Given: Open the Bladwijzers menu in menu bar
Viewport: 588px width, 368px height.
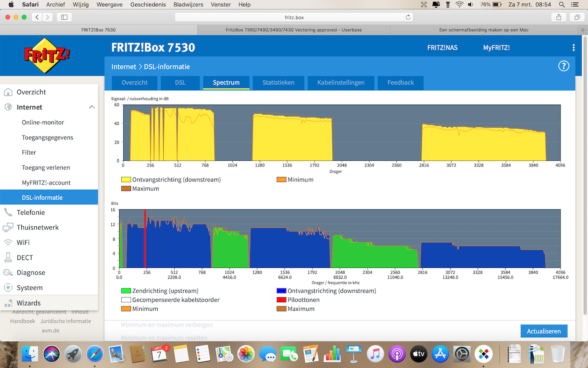Looking at the screenshot, I should [x=188, y=5].
